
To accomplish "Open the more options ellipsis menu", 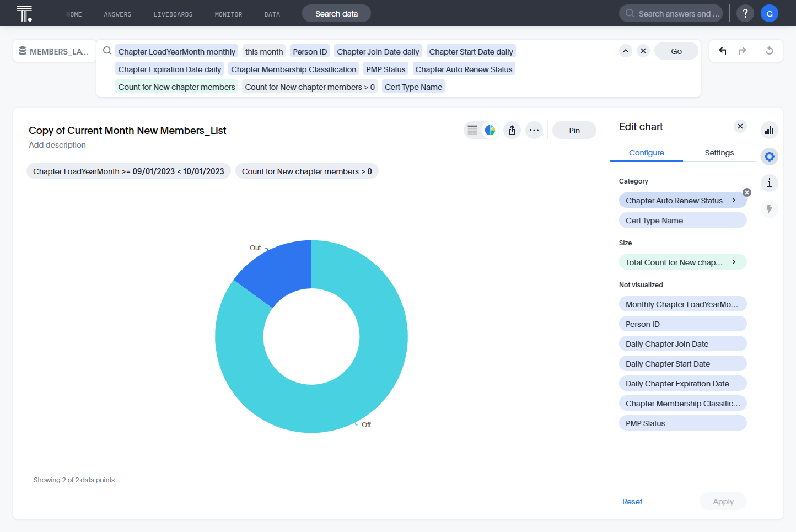I will (x=534, y=130).
